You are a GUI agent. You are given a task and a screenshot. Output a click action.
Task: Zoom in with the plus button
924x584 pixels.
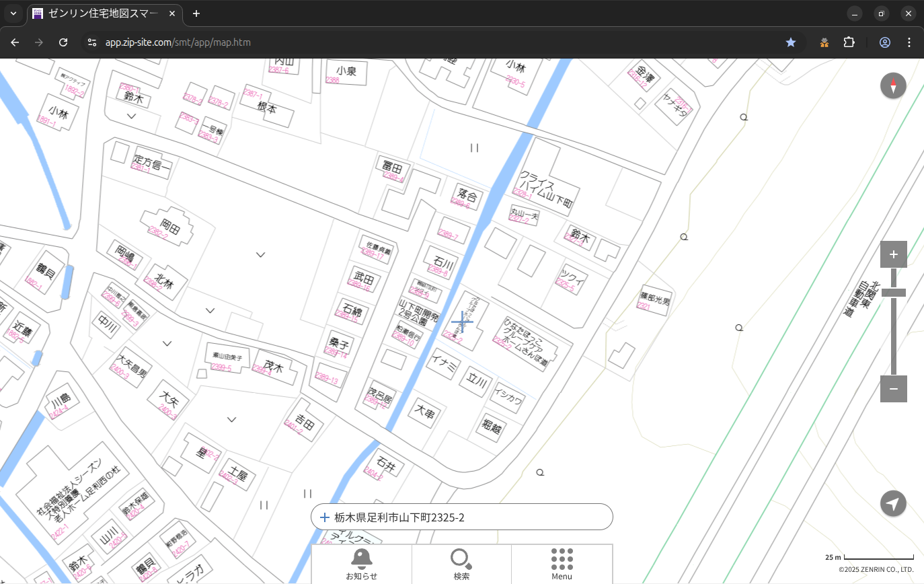[x=893, y=254]
